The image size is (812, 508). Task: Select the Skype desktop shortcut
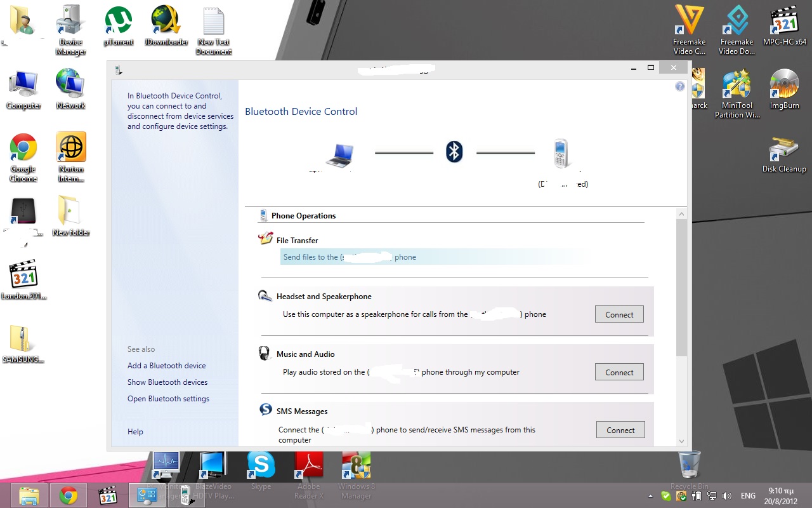coord(261,471)
